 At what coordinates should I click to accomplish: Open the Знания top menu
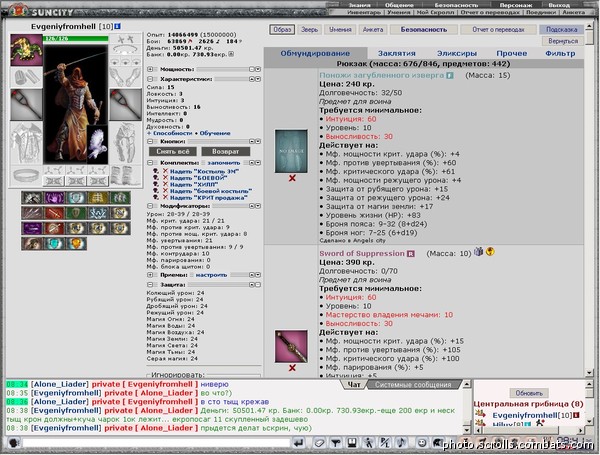359,5
